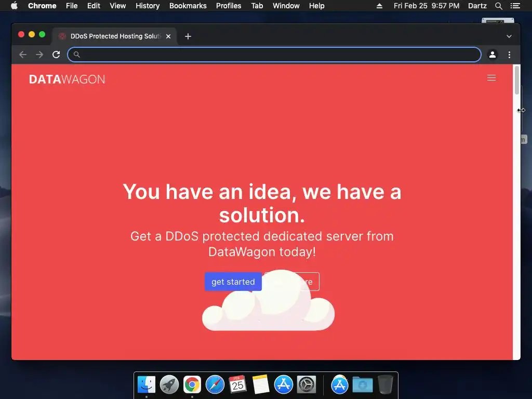Go back to previous page
Screen dimensions: 532x399
(23, 55)
